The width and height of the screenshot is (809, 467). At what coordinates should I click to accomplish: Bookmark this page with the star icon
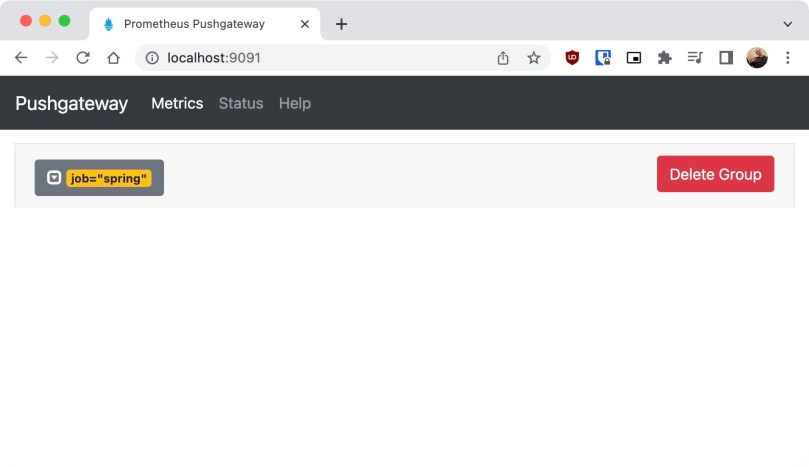point(533,58)
